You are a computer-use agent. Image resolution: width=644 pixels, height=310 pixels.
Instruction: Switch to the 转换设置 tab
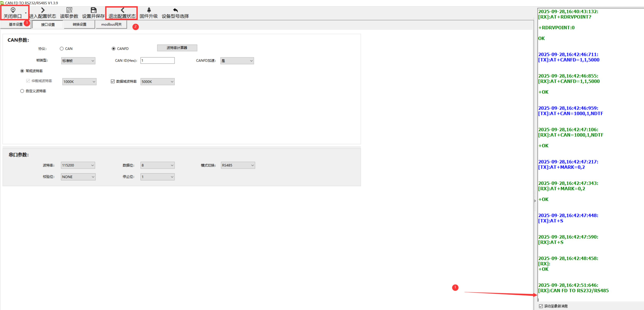click(80, 25)
